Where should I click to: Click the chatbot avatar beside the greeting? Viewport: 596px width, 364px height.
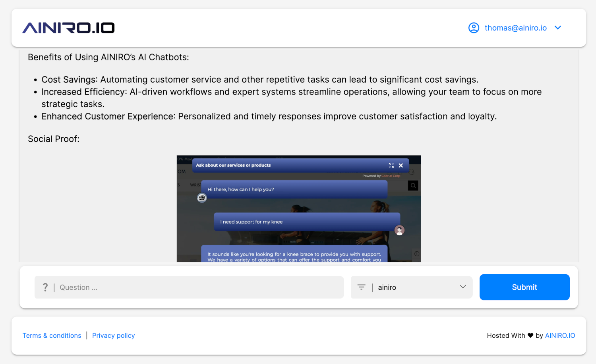tap(202, 198)
